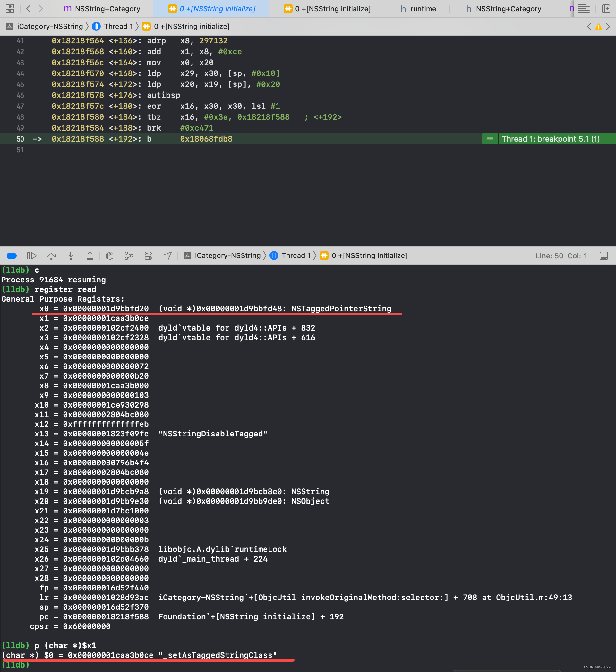Click line number 41 gutter
The height and width of the screenshot is (672, 616).
20,41
